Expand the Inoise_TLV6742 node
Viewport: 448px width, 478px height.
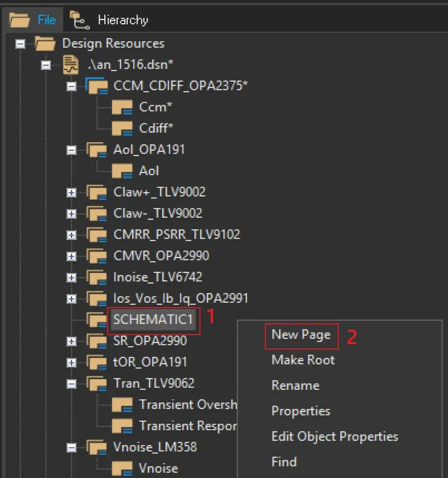[71, 277]
